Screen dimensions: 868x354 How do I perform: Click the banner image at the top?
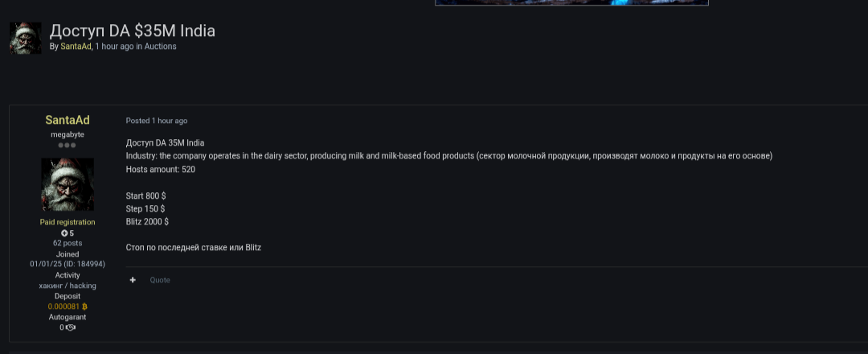click(571, 2)
